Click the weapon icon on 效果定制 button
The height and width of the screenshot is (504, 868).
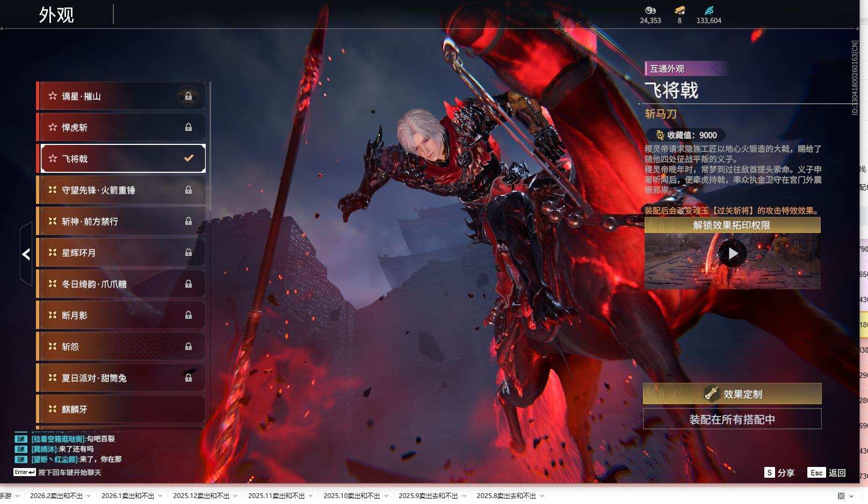(x=712, y=393)
